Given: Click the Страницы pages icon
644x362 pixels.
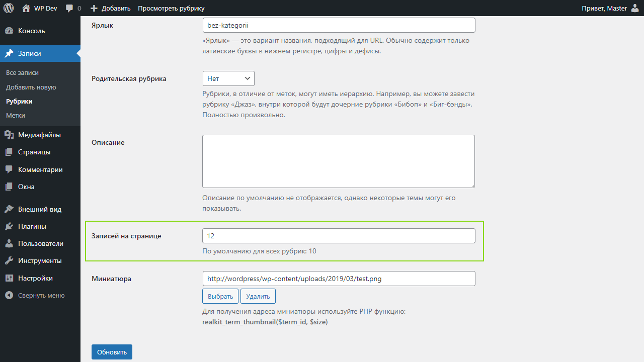Looking at the screenshot, I should [9, 152].
